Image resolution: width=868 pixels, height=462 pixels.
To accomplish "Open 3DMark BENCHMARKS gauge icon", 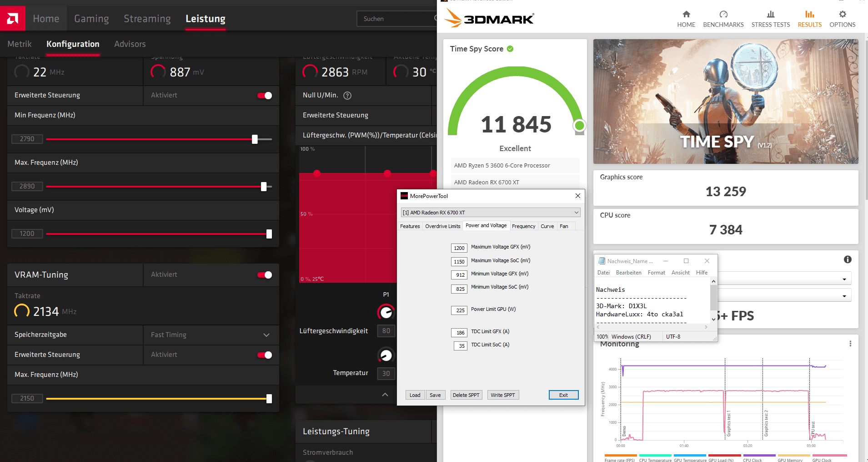I will click(x=723, y=14).
